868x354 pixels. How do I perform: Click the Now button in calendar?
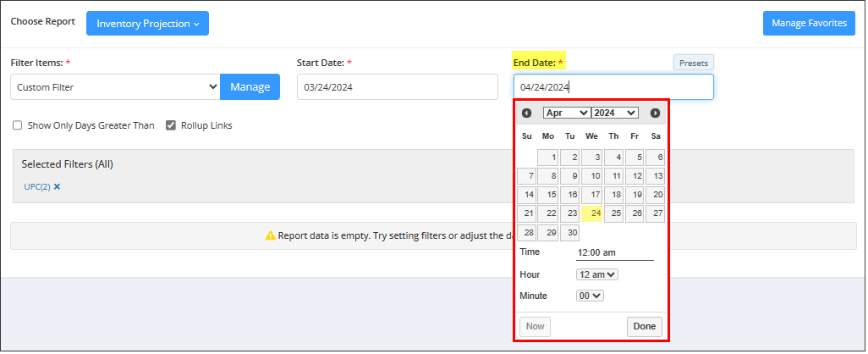[x=535, y=326]
